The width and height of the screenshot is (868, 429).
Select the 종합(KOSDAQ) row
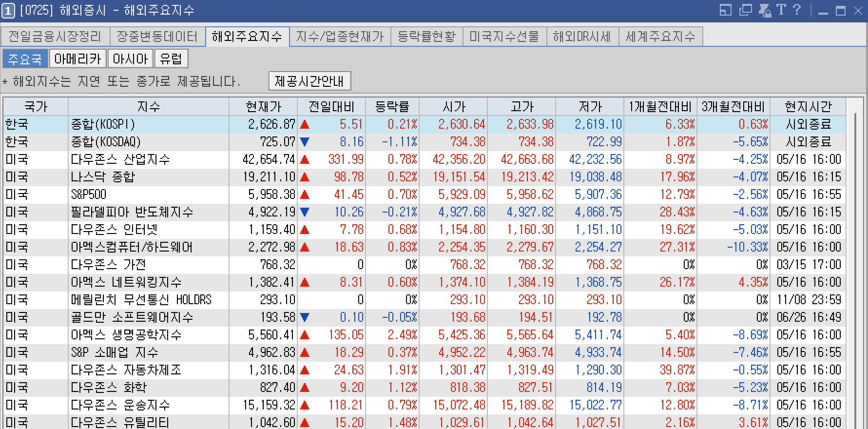tap(424, 142)
